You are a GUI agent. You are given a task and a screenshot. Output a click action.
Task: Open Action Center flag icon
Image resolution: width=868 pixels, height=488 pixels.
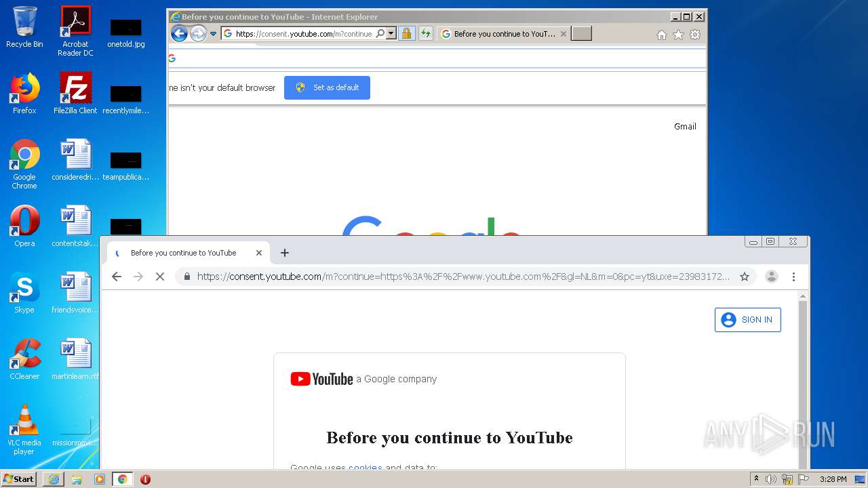[804, 479]
